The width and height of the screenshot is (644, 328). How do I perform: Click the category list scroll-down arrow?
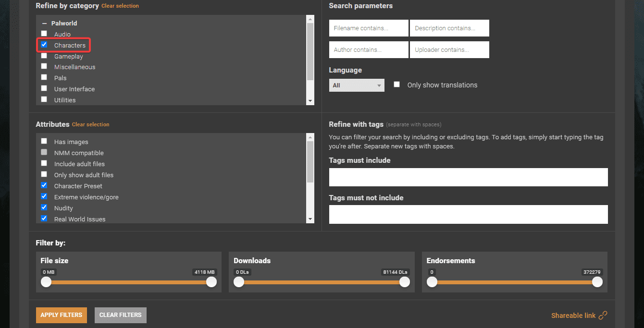point(310,101)
